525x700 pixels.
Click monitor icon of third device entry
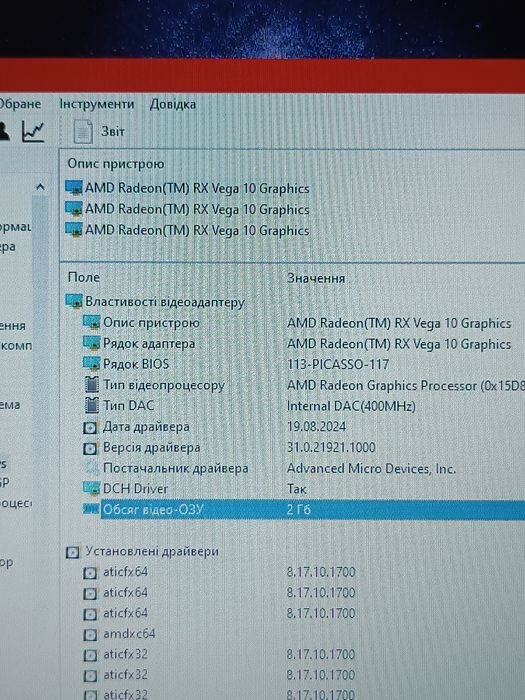coord(74,229)
